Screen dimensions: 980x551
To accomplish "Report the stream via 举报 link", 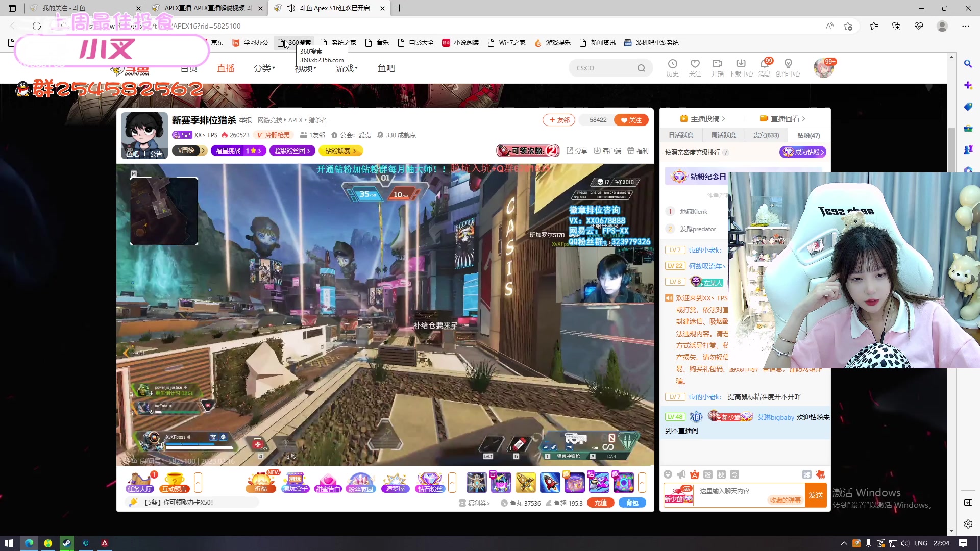I will click(x=246, y=120).
